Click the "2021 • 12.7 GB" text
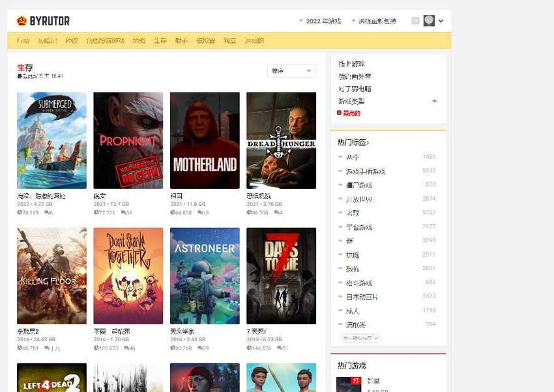This screenshot has width=554, height=392. 111,204
